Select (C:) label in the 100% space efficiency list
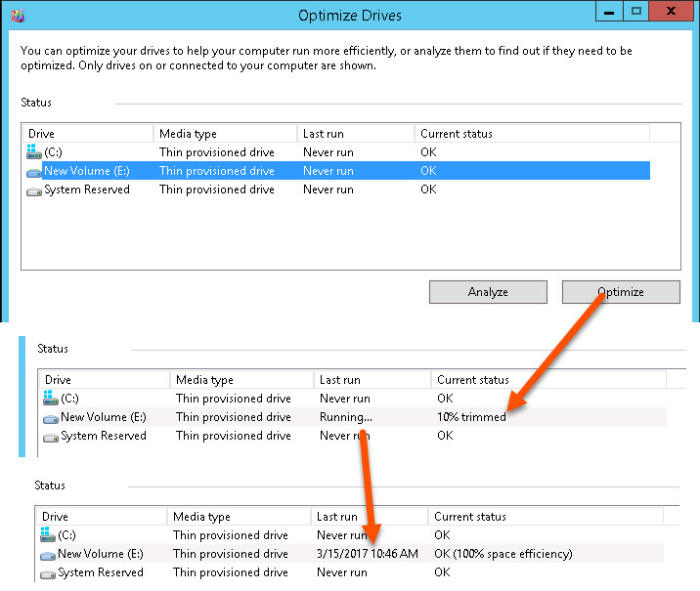Image resolution: width=700 pixels, height=591 pixels. click(x=66, y=535)
